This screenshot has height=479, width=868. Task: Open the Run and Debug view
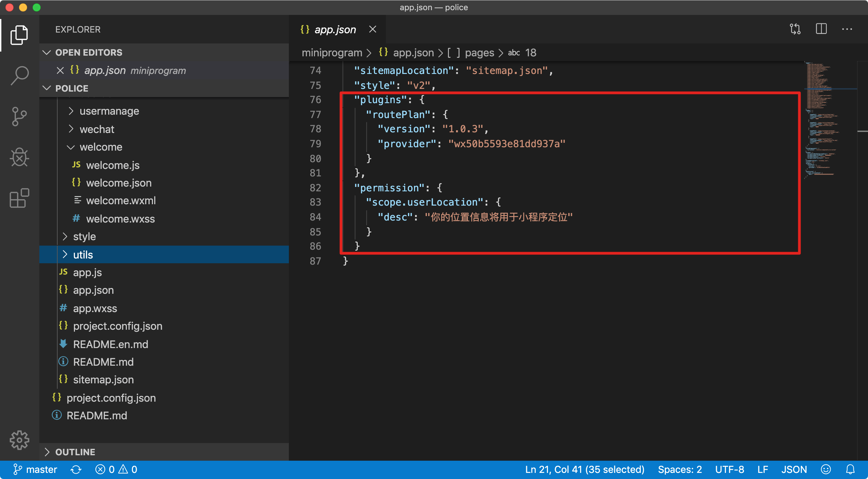pyautogui.click(x=19, y=157)
